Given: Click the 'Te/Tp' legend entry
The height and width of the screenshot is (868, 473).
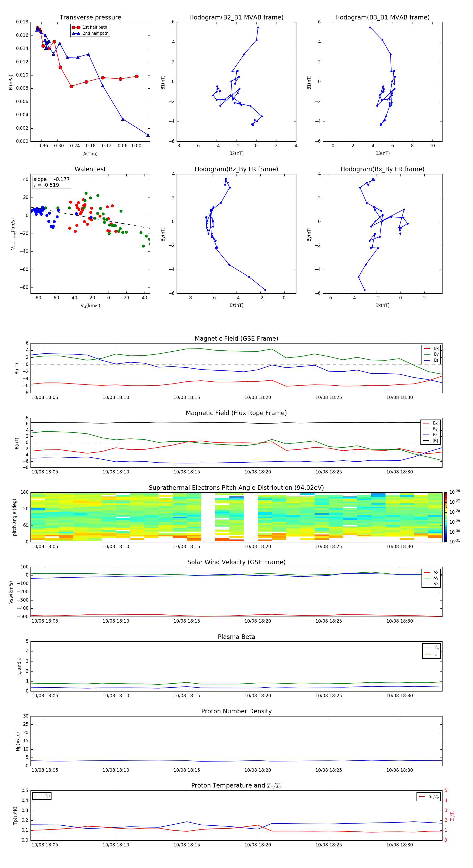Looking at the screenshot, I should [x=429, y=796].
